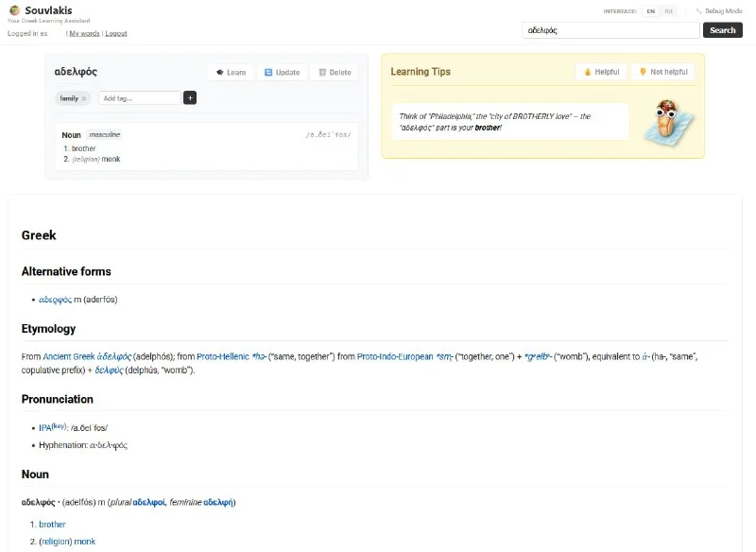Follow the αδερφός alternative form link
The width and height of the screenshot is (756, 552).
(x=55, y=300)
